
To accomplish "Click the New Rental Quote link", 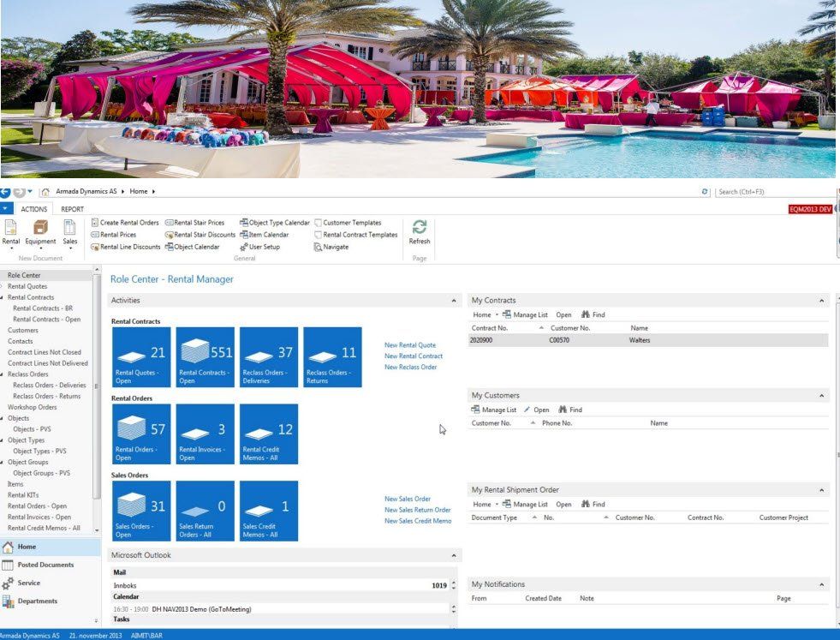I will pyautogui.click(x=410, y=345).
